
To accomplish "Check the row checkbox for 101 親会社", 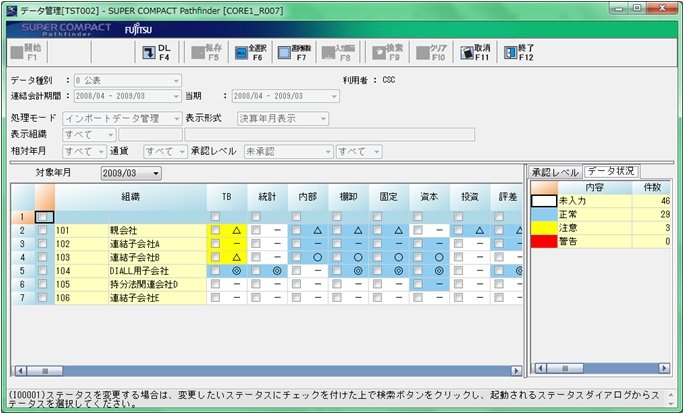I will pos(42,230).
